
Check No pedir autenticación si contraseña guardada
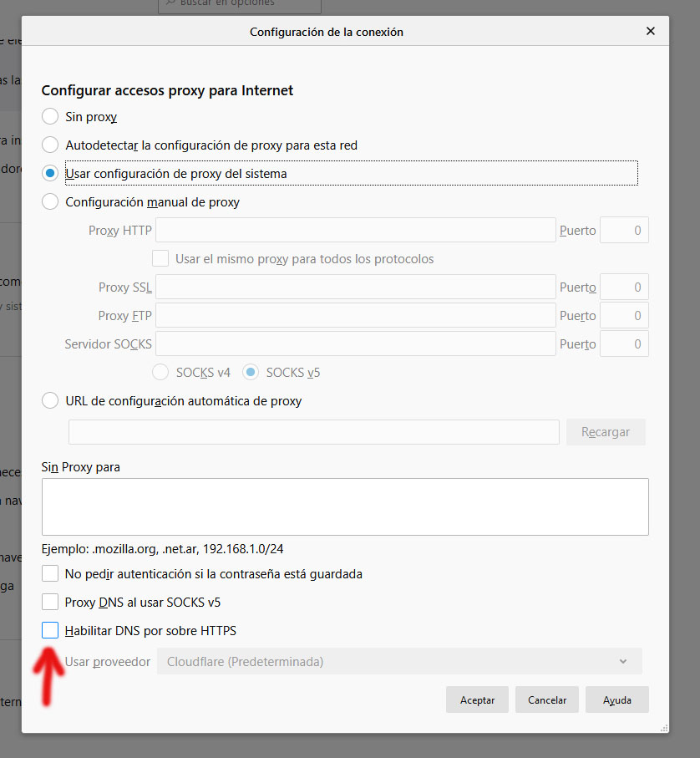50,574
